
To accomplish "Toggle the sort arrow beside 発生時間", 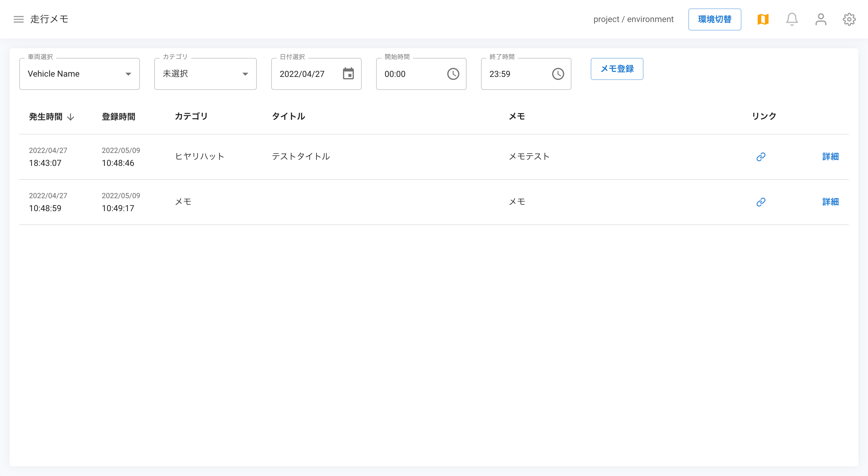I will pos(71,117).
